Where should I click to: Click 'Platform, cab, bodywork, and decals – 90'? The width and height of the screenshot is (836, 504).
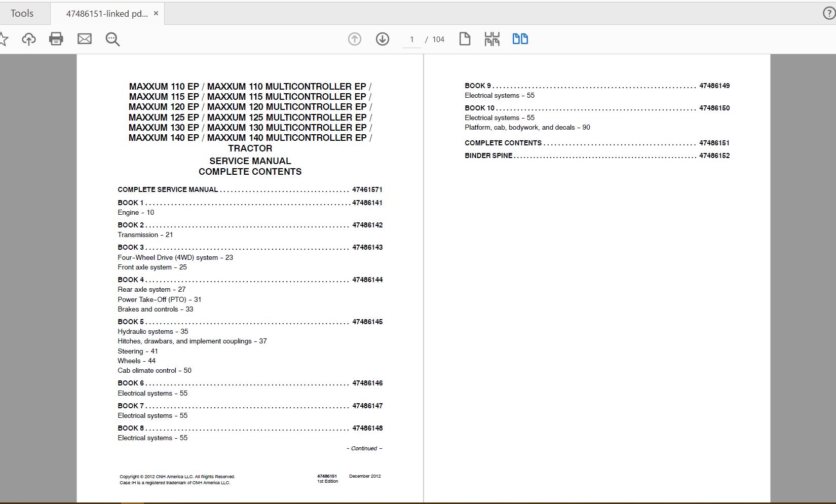click(527, 127)
